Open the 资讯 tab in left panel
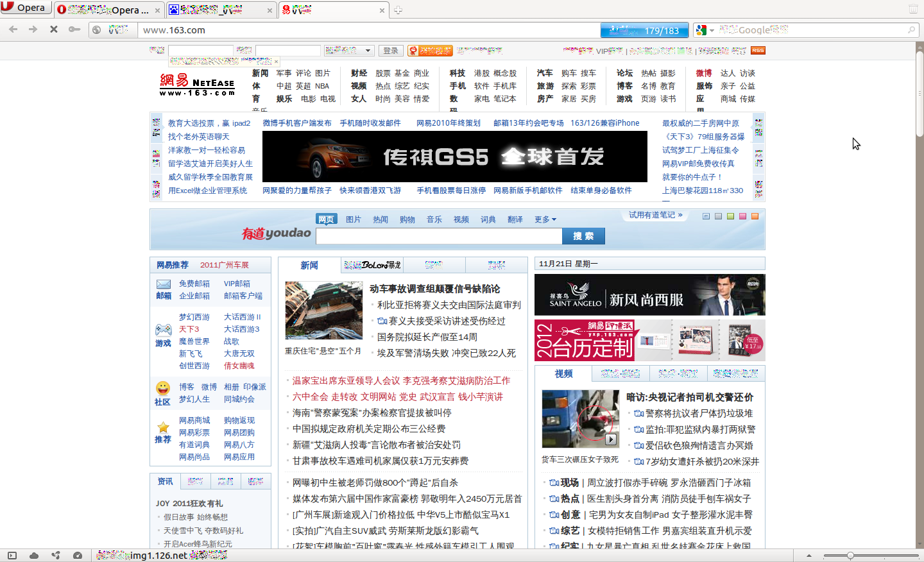 [166, 481]
